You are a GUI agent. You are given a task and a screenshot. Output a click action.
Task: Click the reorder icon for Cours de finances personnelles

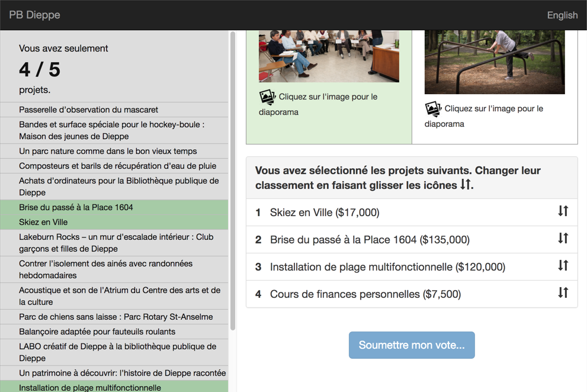[x=562, y=294]
